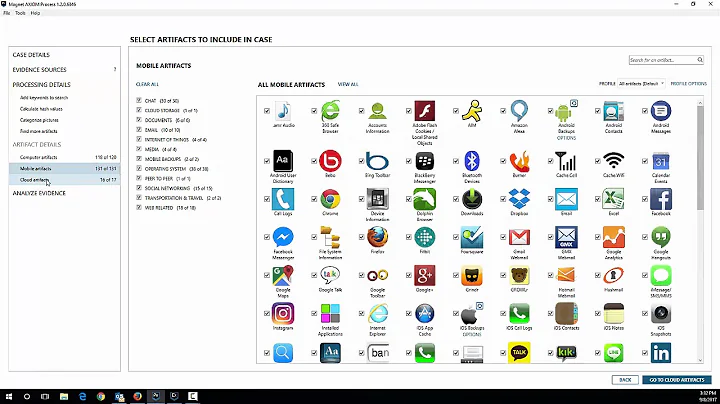Click the search for an artifact field
The width and height of the screenshot is (720, 404).
pos(662,60)
